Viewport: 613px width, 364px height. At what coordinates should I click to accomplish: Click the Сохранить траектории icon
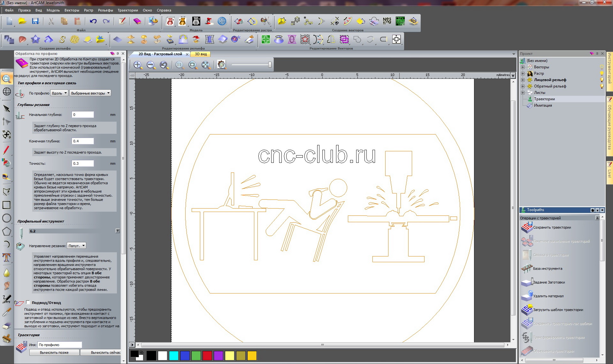click(x=526, y=228)
